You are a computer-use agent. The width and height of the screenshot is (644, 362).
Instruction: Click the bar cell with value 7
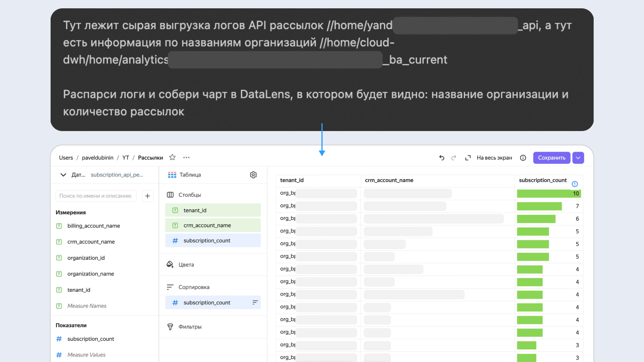pos(549,206)
